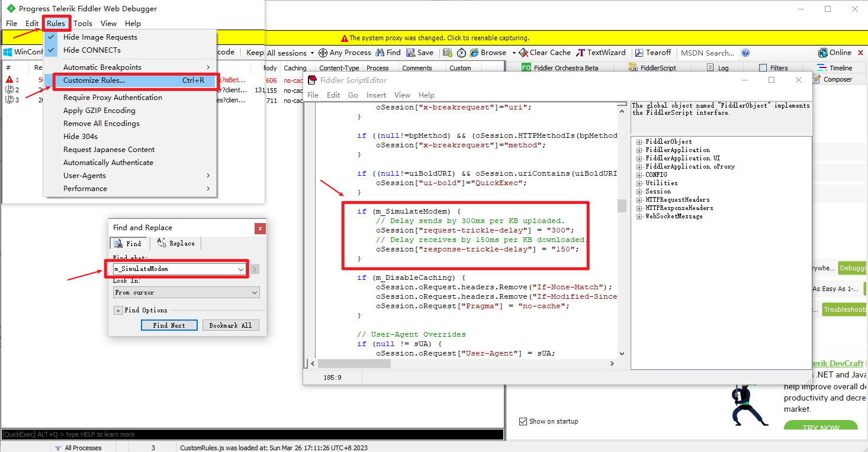Viewport: 868px width, 452px height.
Task: Click the Composer tab icon
Action: coord(816,79)
